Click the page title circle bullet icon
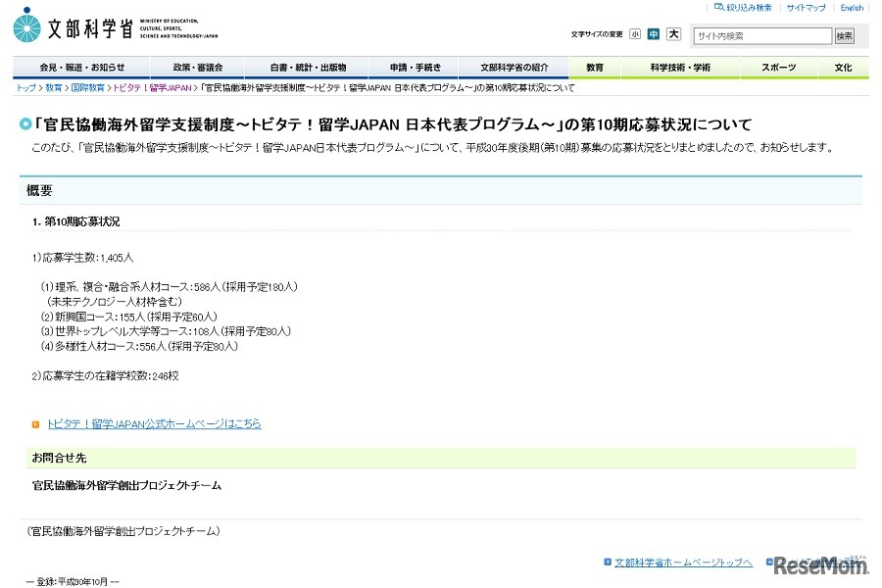Screen dimensions: 882x588 [25, 123]
